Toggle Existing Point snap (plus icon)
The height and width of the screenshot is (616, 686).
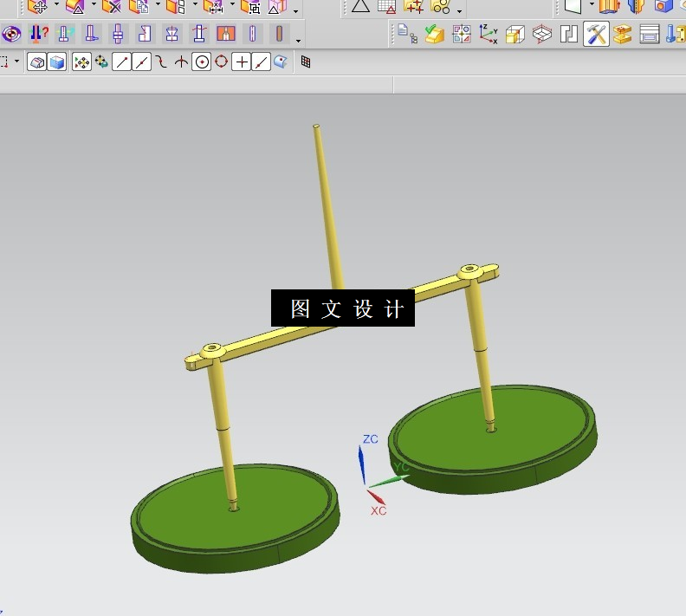(x=241, y=62)
